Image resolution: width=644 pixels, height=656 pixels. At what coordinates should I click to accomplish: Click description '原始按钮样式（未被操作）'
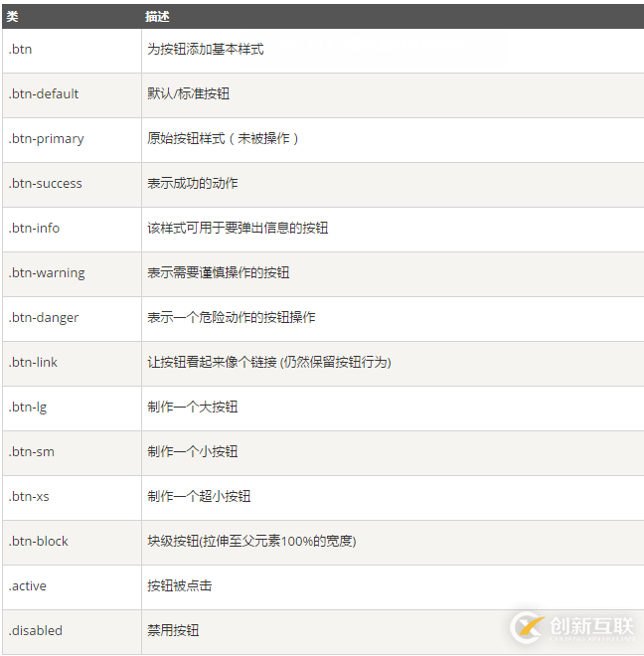click(223, 138)
